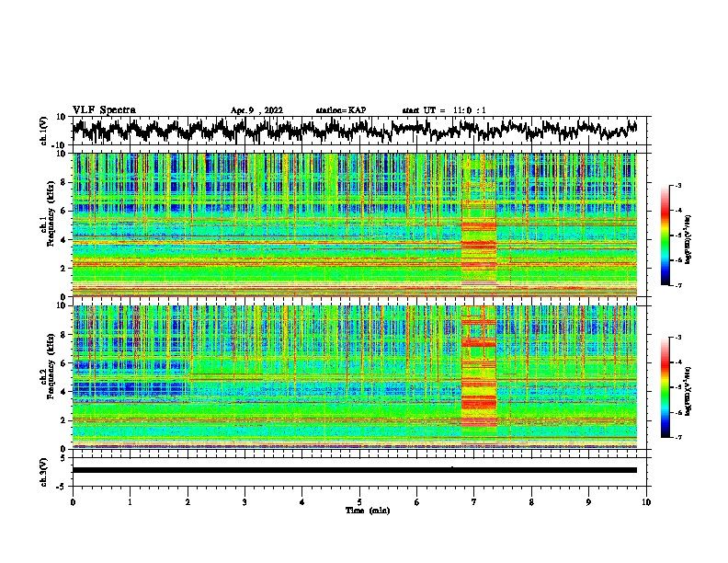
Task: Click the red burst at minute 7 in ch.2 spectrogram
Action: tap(479, 367)
